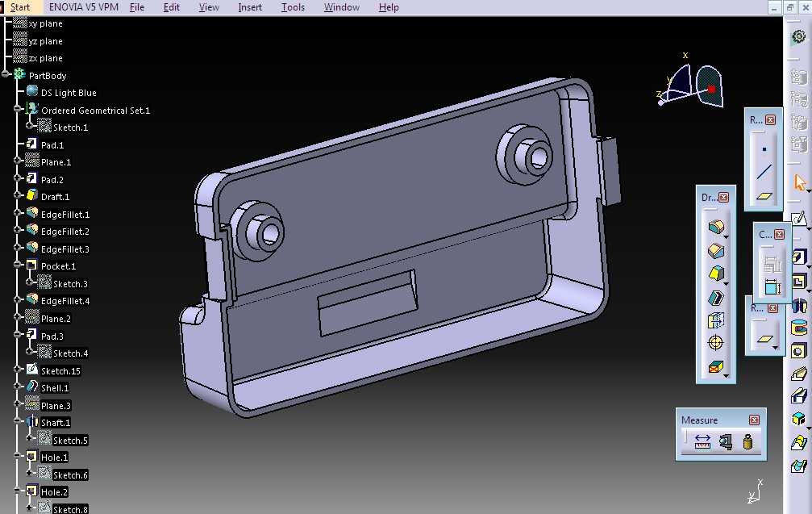
Task: Select the Thickness tool
Action: (716, 320)
